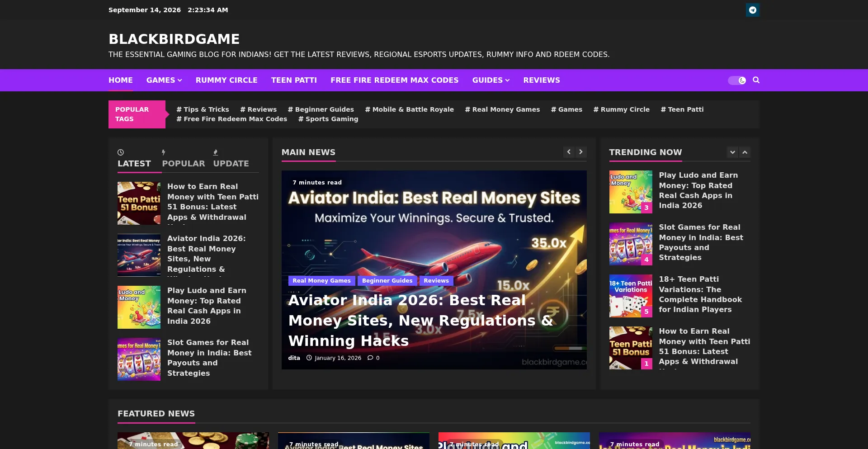Screen dimensions: 868x449
Task: Open Latest article Slot Games for Real Money
Action: (209, 358)
